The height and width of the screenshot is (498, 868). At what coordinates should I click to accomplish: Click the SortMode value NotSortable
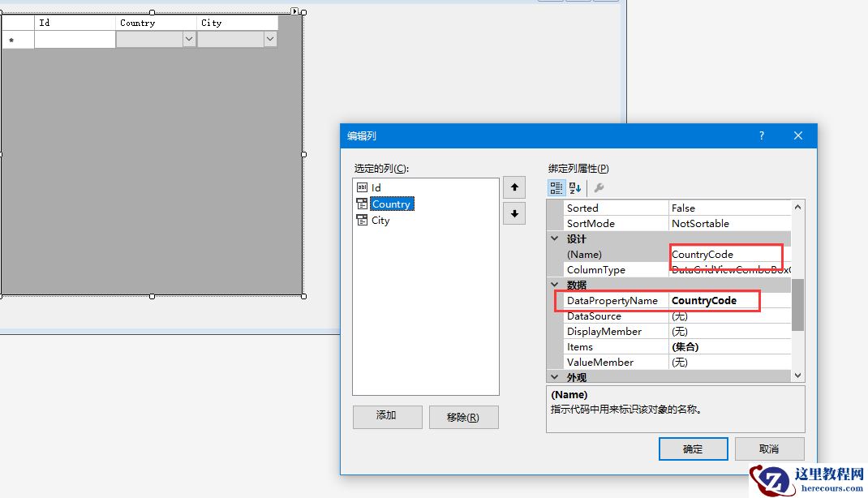point(729,224)
